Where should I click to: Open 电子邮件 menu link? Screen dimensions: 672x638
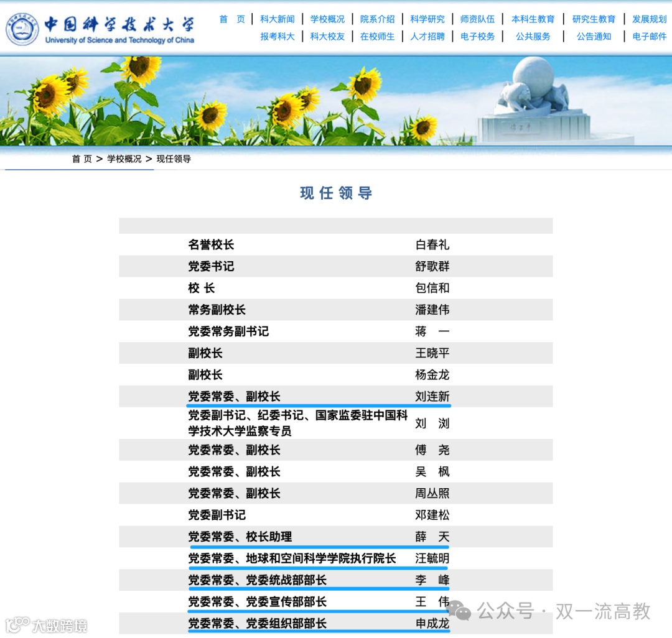[x=649, y=37]
